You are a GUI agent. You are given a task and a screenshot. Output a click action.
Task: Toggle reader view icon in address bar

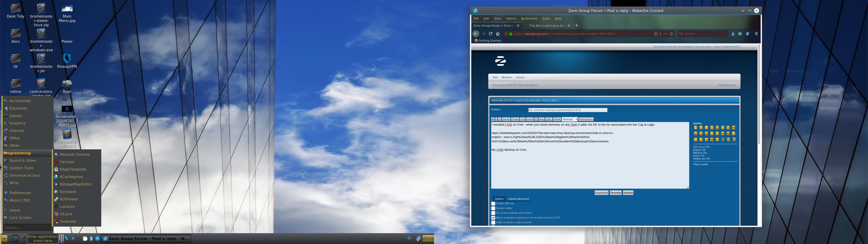(656, 34)
